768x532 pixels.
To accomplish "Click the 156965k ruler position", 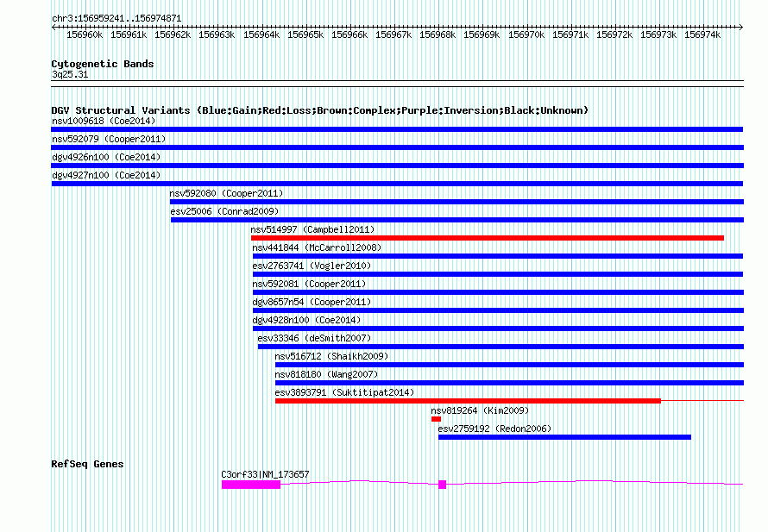I will 305,35.
